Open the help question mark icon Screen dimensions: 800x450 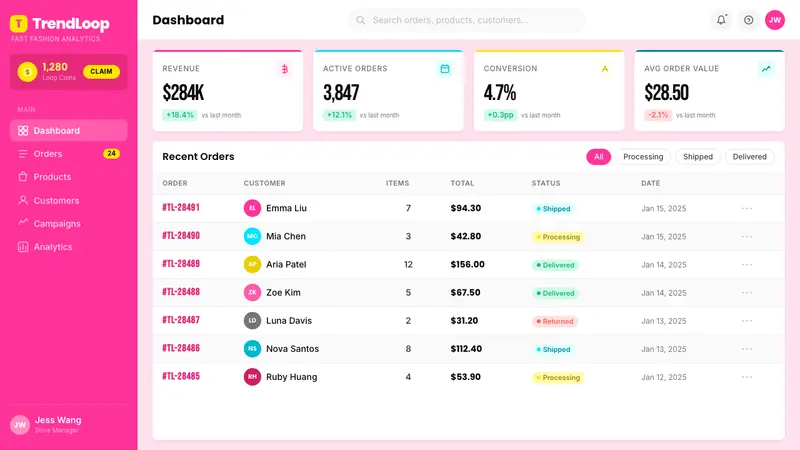(x=748, y=20)
